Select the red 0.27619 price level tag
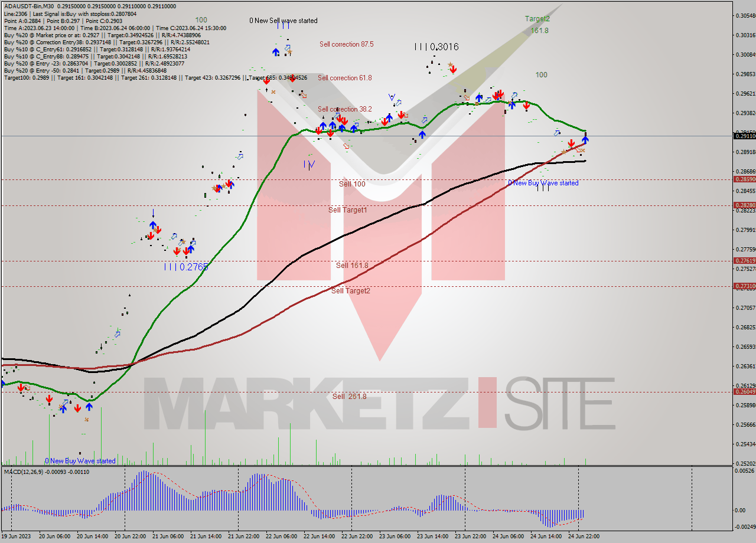This screenshot has height=543, width=756. [x=744, y=261]
